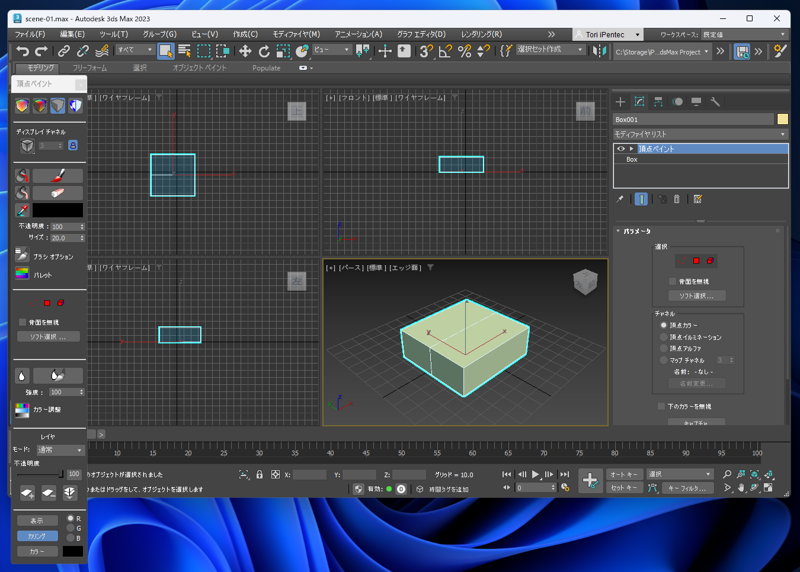Toggle the lock icon beside display channel
The image size is (800, 572).
(x=73, y=145)
